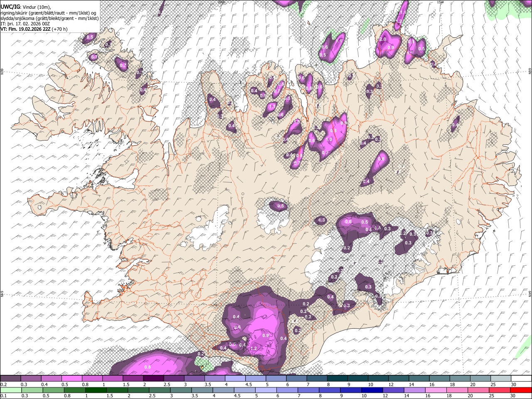Click the dark purple 0.2 snow legend swatch

coord(10,379)
